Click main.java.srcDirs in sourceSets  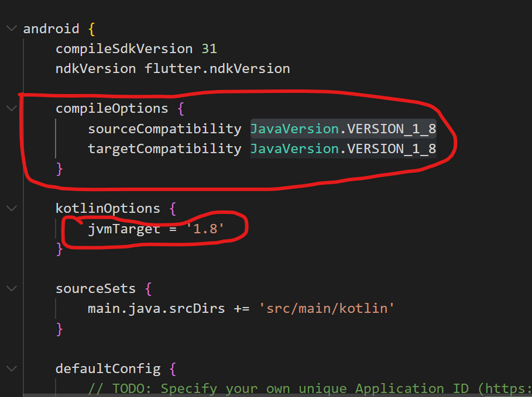click(156, 308)
